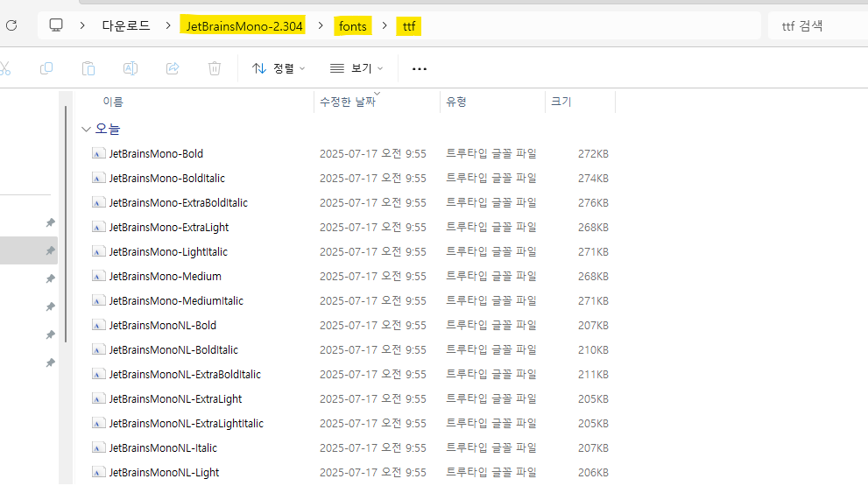Select file name JetBrainsMono-Bold
868x500 pixels.
(x=156, y=153)
